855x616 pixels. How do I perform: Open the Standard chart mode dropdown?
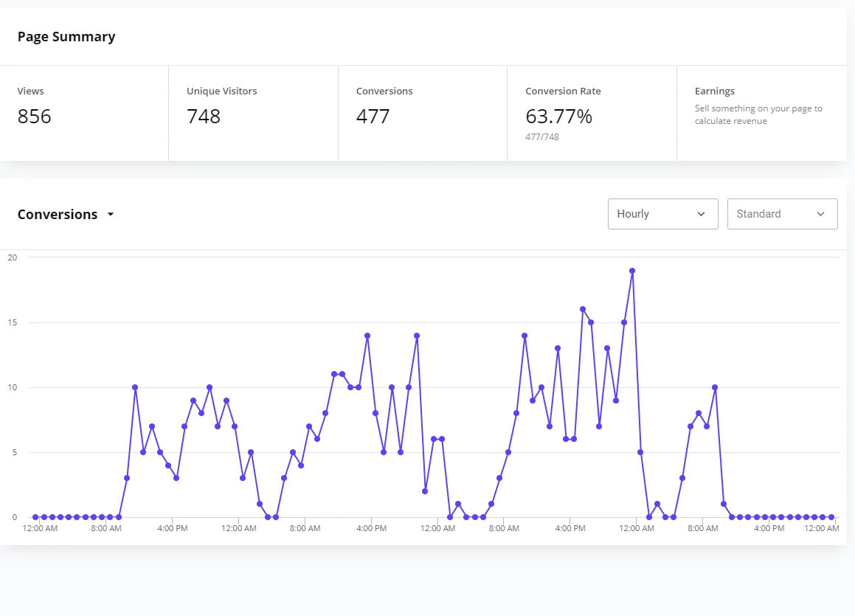pyautogui.click(x=782, y=214)
